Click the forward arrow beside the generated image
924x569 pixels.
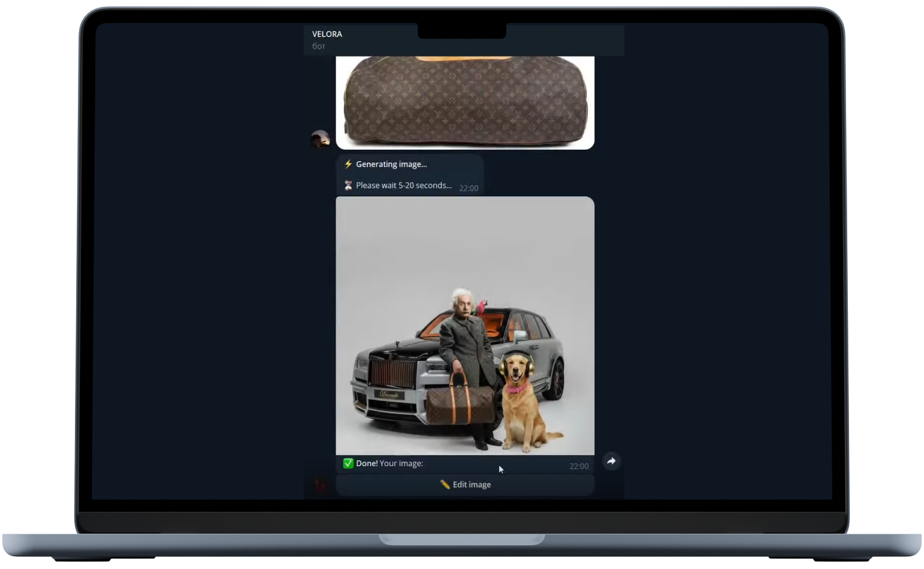coord(611,461)
